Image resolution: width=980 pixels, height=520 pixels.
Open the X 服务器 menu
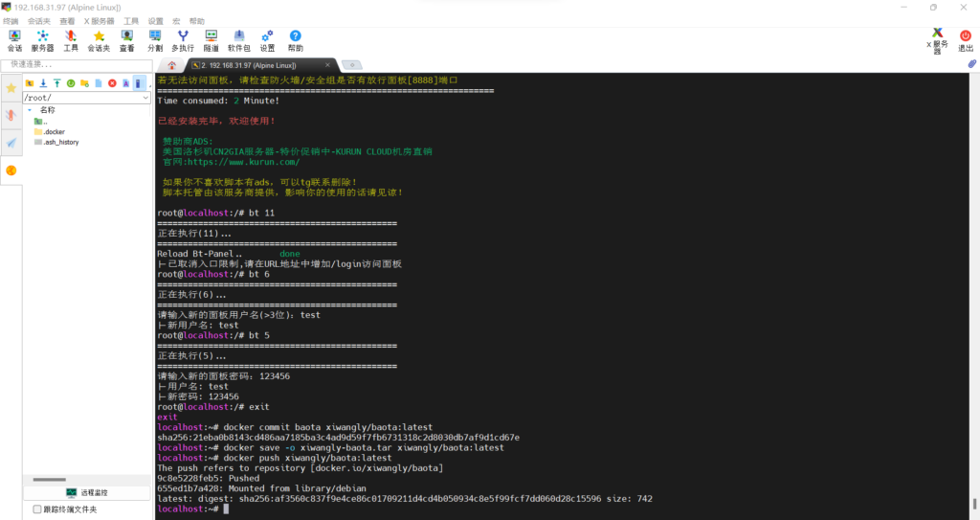(99, 21)
